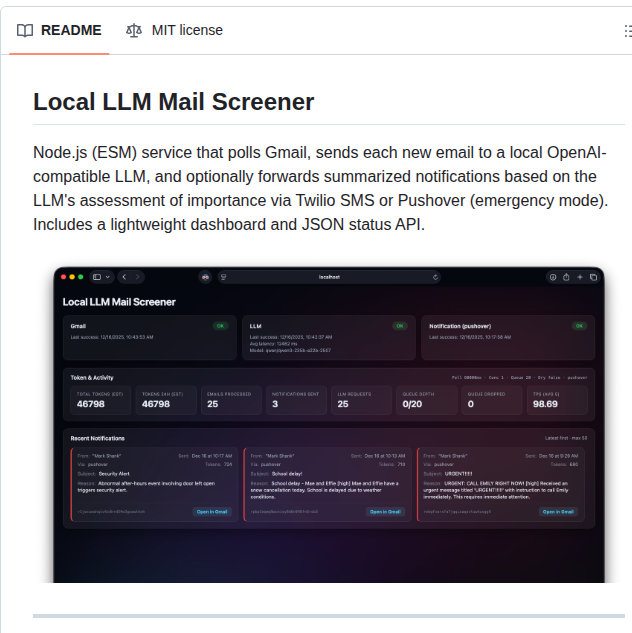Click the Gmail card OK badge
This screenshot has height=633, width=632.
click(220, 326)
